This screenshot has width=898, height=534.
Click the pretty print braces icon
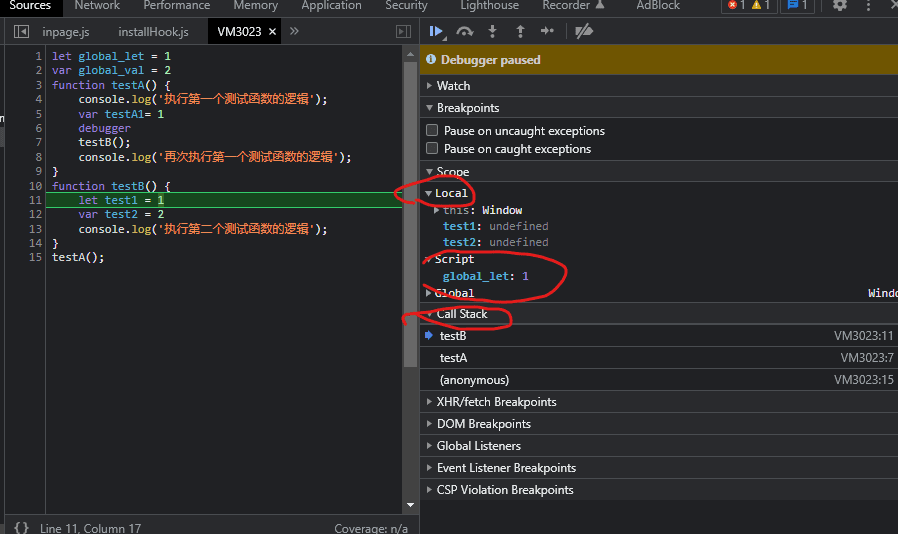tap(21, 527)
